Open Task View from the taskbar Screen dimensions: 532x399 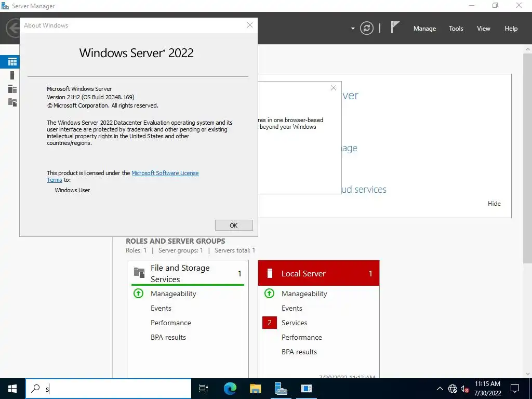(x=204, y=389)
